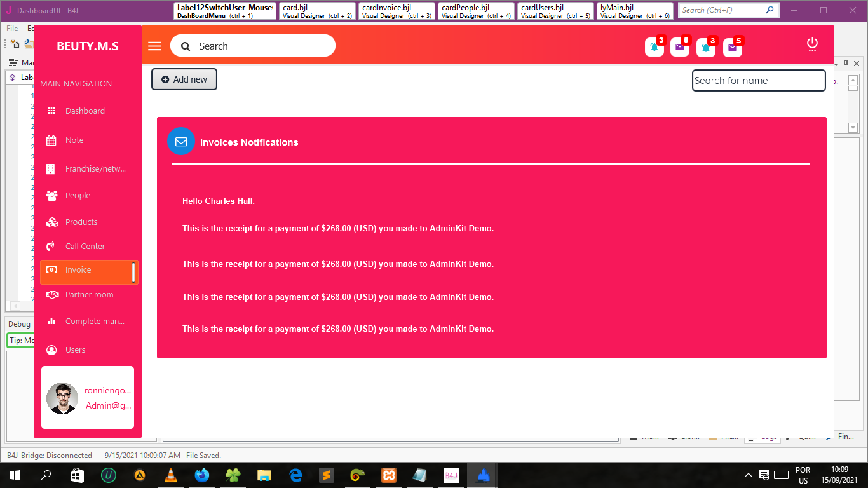Open the mail icon between the two bells
The image size is (868, 488).
(x=680, y=47)
